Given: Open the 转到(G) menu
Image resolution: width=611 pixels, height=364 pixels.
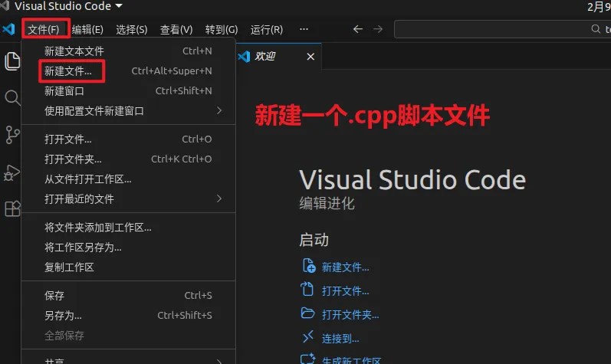Looking at the screenshot, I should 222,29.
